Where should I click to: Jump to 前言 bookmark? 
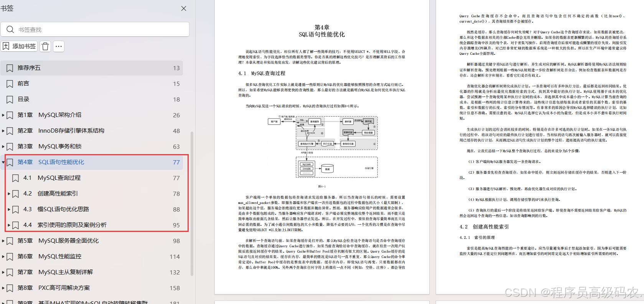tap(23, 84)
